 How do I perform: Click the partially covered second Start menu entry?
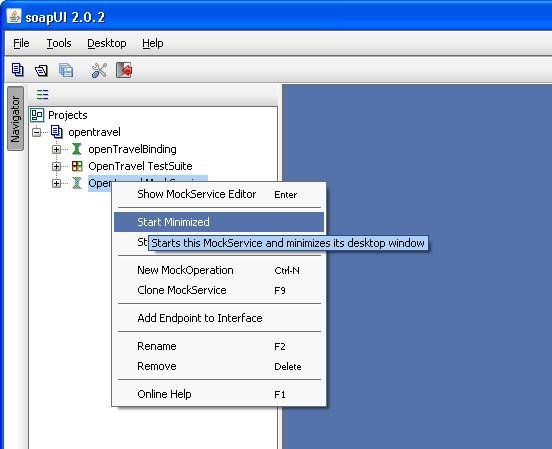[142, 242]
